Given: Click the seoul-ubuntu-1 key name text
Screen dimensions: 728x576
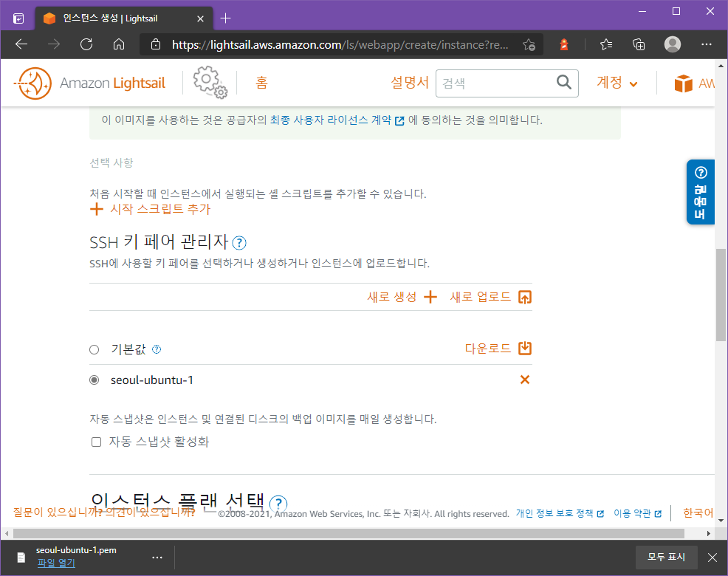Looking at the screenshot, I should 152,380.
